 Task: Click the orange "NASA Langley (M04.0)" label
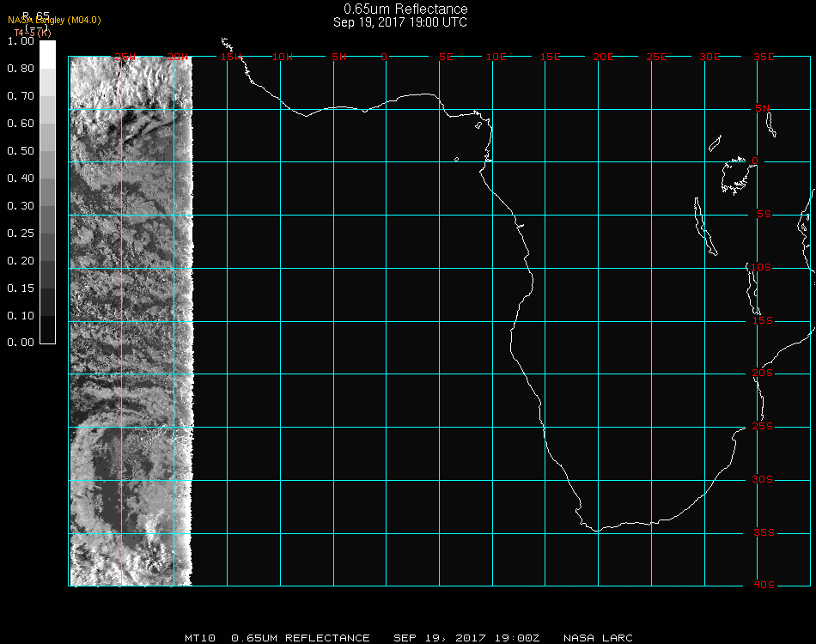(54, 20)
